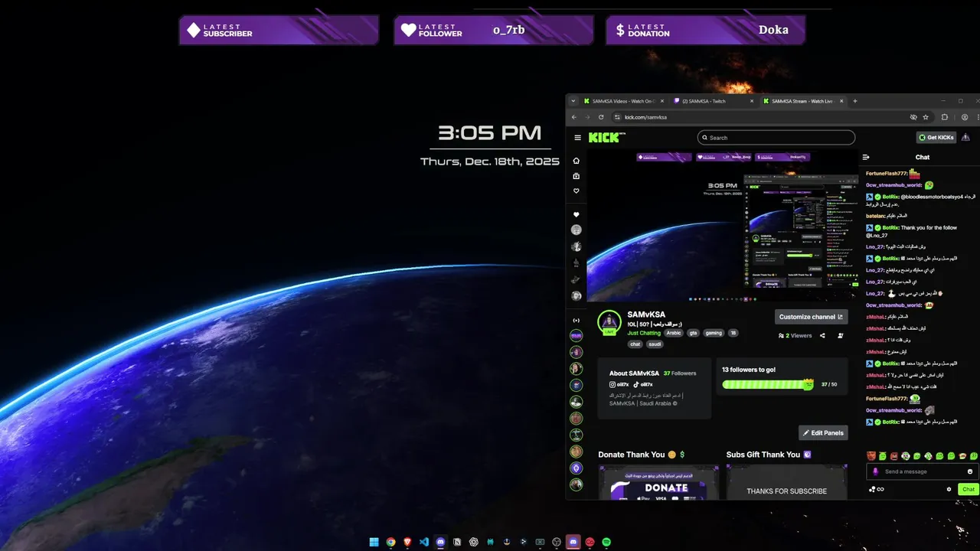Focus the Kick Search field
980x551 pixels.
point(776,138)
